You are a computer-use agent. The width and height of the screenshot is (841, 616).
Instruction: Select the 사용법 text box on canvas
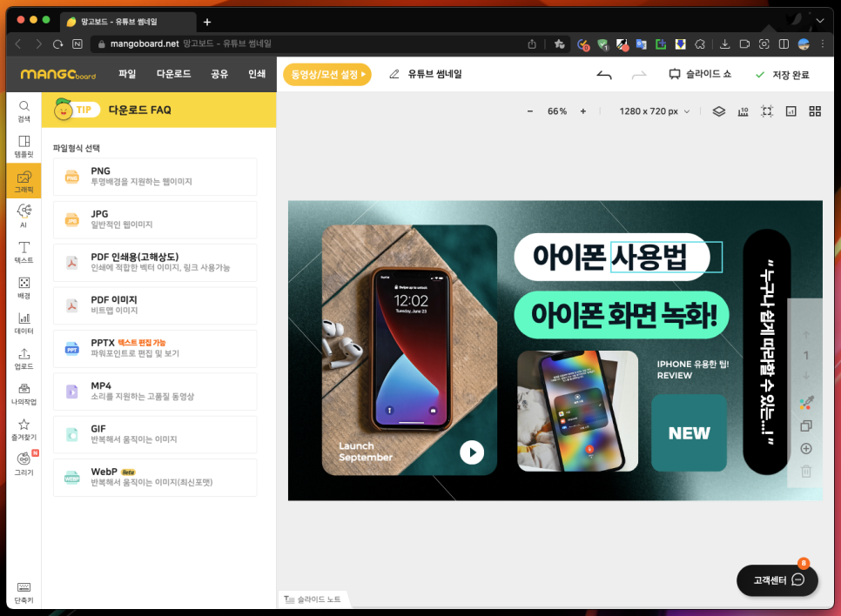[x=666, y=258]
